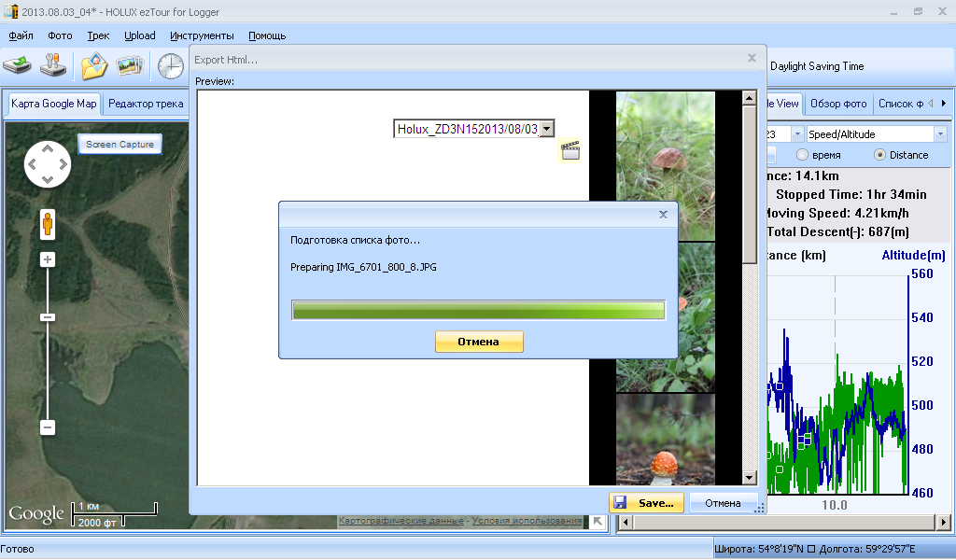
Task: Open Картографические данные link
Action: [x=401, y=521]
